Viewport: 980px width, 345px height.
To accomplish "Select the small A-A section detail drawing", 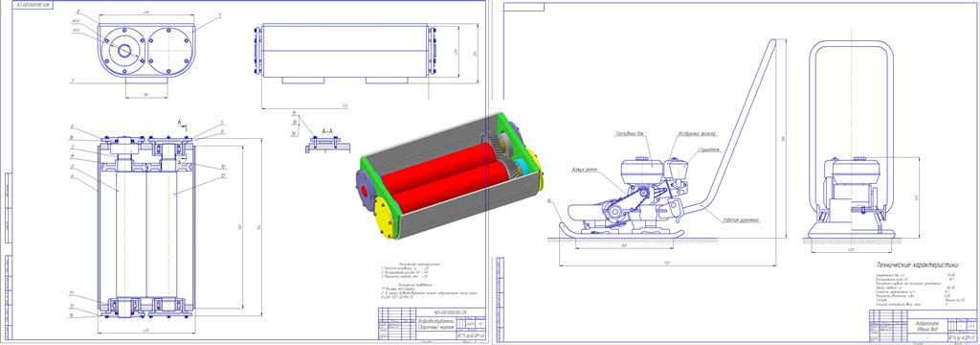I will click(325, 146).
